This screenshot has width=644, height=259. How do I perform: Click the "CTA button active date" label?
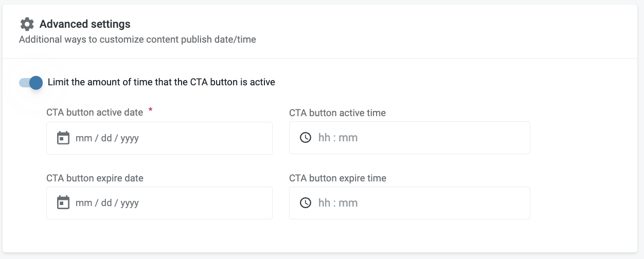[95, 113]
